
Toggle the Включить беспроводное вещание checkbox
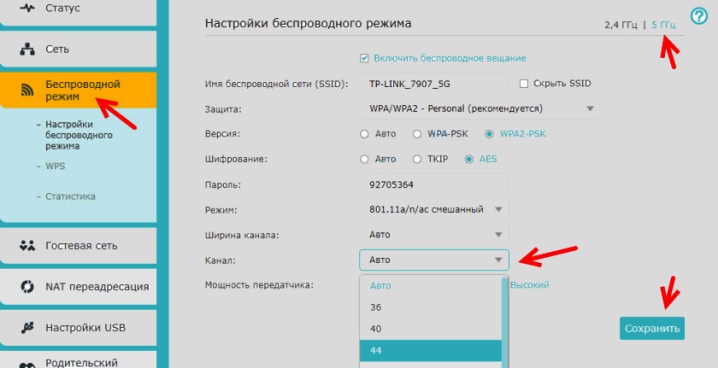point(364,58)
